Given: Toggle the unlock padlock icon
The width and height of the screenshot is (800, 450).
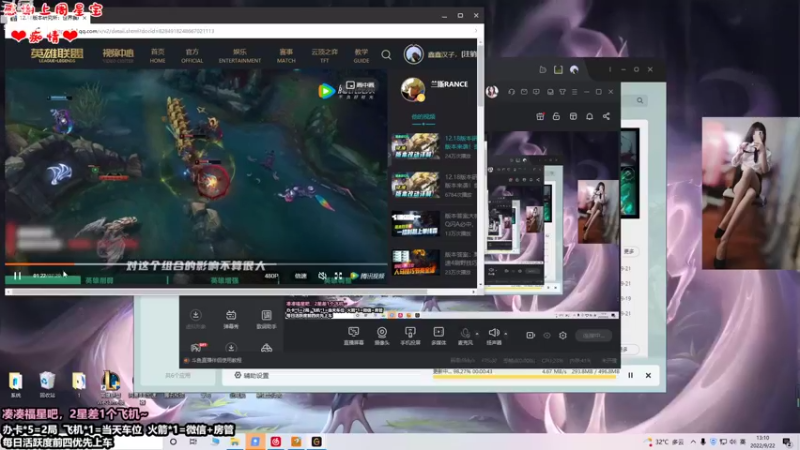Looking at the screenshot, I should 556,116.
